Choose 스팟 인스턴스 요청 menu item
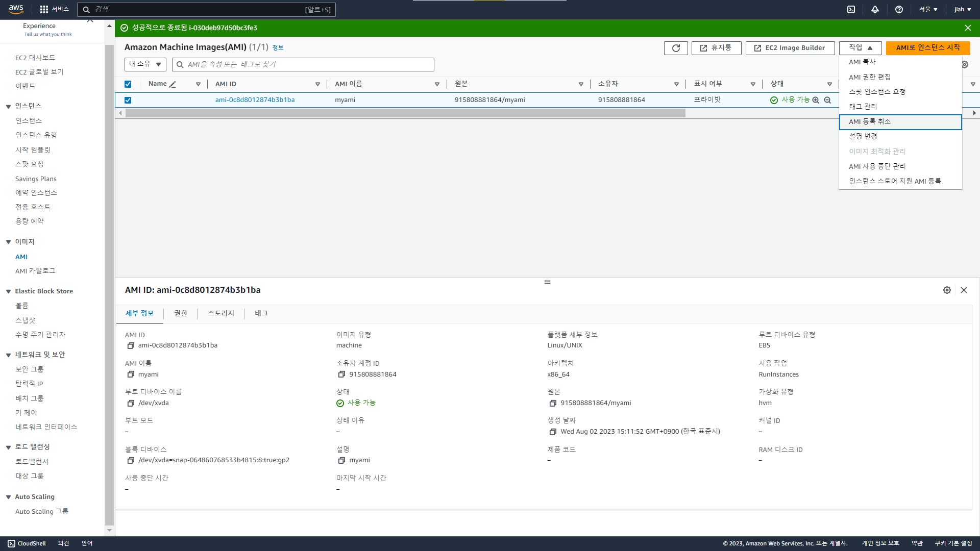 900,92
